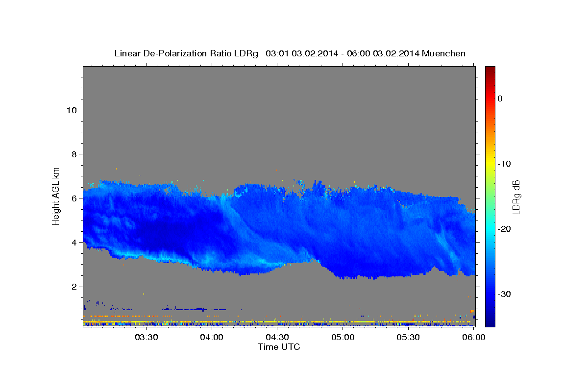Click the 04:30 time tick label

click(x=277, y=337)
